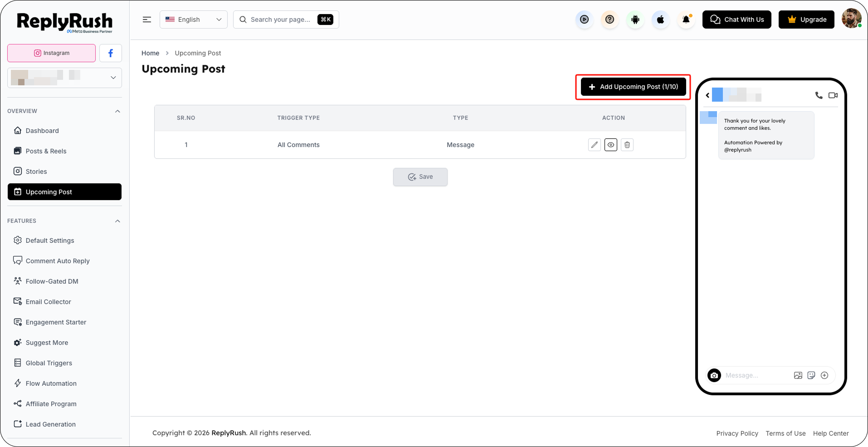Click the TYPE column header

tap(460, 118)
